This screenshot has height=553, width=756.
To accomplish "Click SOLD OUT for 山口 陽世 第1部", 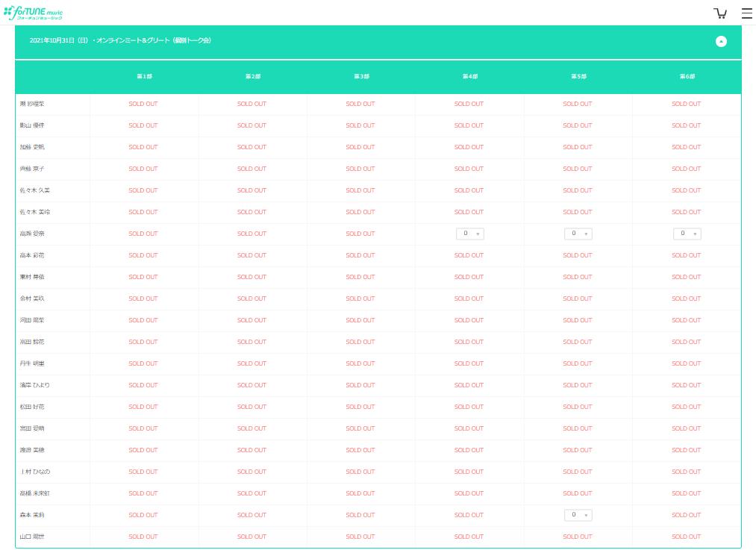I will coord(143,537).
